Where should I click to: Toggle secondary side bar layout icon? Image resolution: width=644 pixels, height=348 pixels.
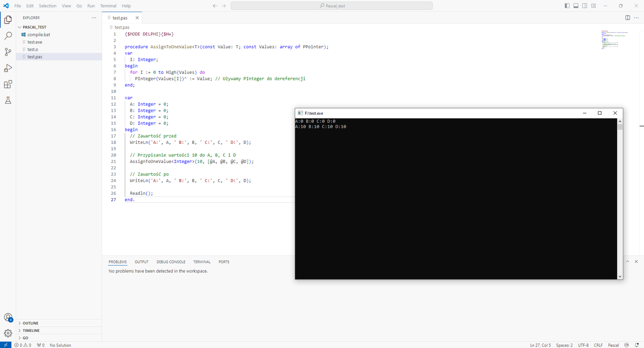click(x=585, y=6)
